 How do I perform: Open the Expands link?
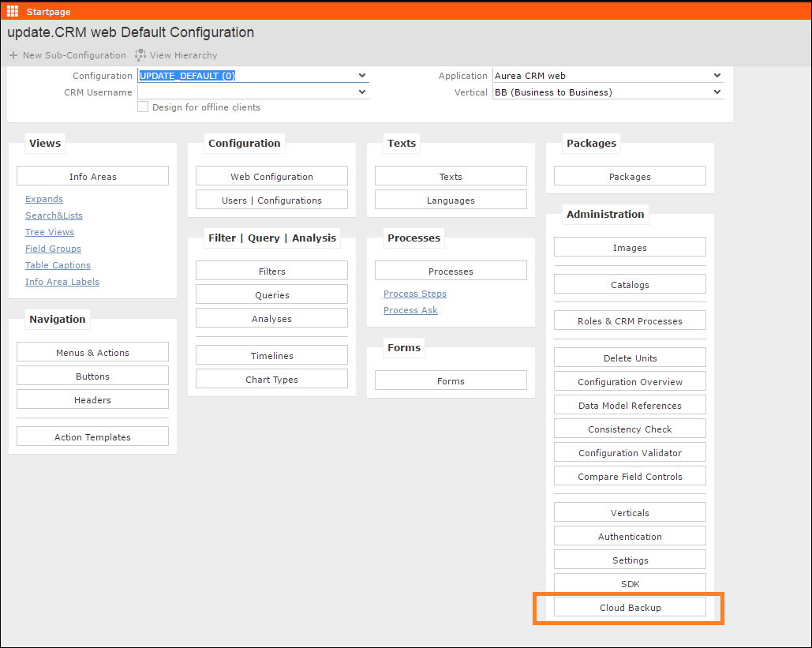point(44,199)
